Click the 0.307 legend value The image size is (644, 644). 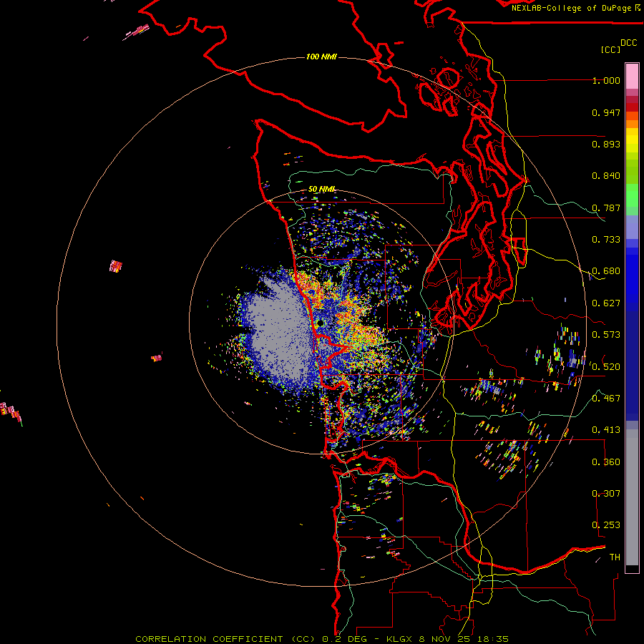pyautogui.click(x=606, y=493)
